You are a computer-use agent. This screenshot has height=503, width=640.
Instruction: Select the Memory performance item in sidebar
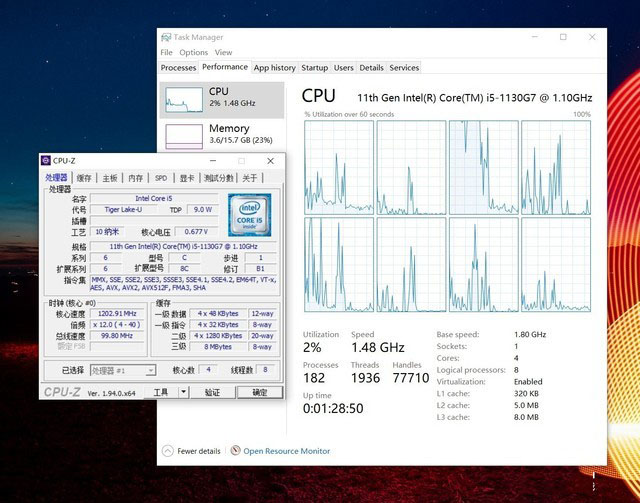[x=222, y=135]
